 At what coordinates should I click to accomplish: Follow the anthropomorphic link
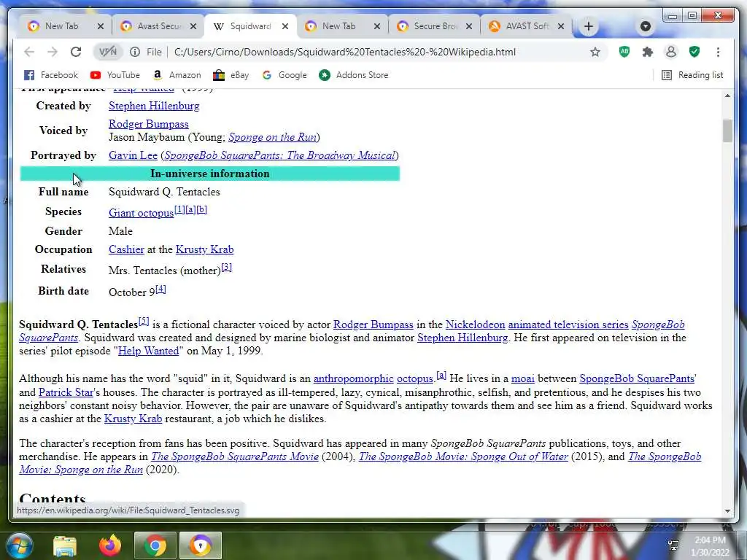coord(354,378)
